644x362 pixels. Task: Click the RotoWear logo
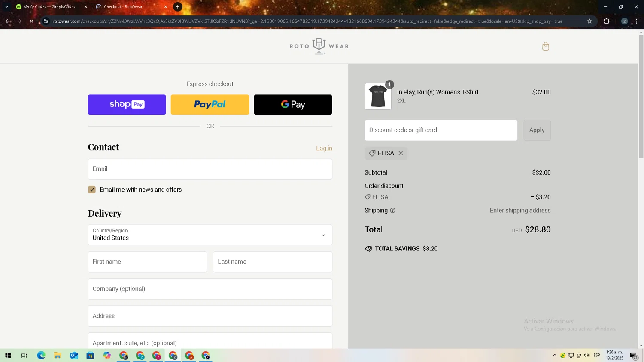tap(319, 46)
